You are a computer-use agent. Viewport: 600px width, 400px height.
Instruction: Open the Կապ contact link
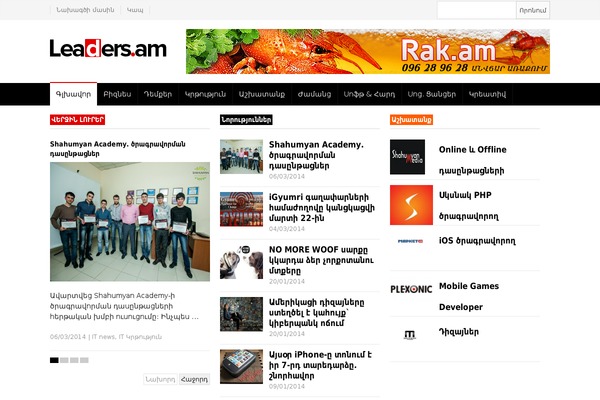135,10
